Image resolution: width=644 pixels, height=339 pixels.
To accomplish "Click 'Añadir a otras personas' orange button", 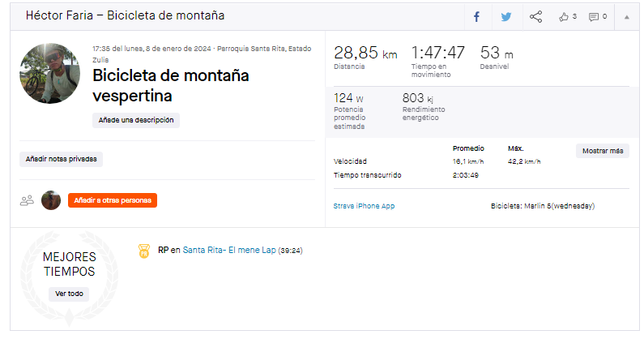I will click(113, 200).
